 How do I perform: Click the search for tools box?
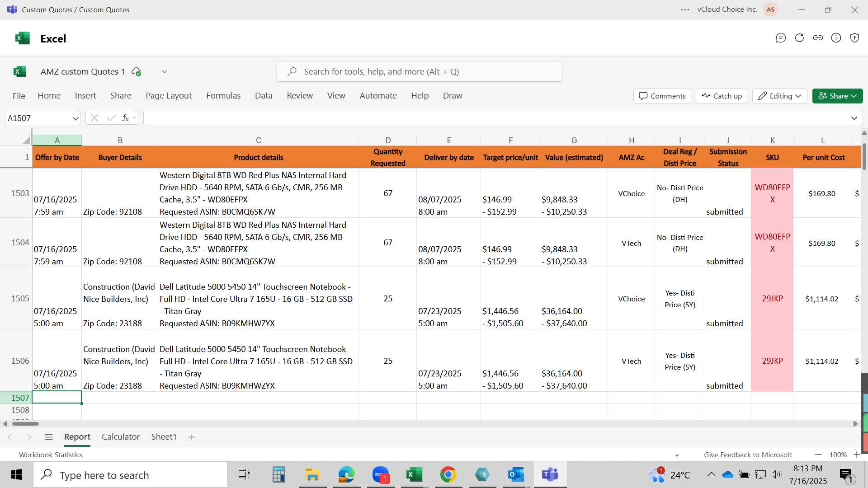(420, 72)
